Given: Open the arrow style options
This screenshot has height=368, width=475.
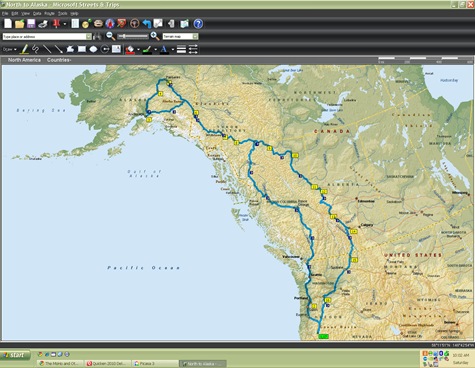Looking at the screenshot, I should click(x=193, y=49).
